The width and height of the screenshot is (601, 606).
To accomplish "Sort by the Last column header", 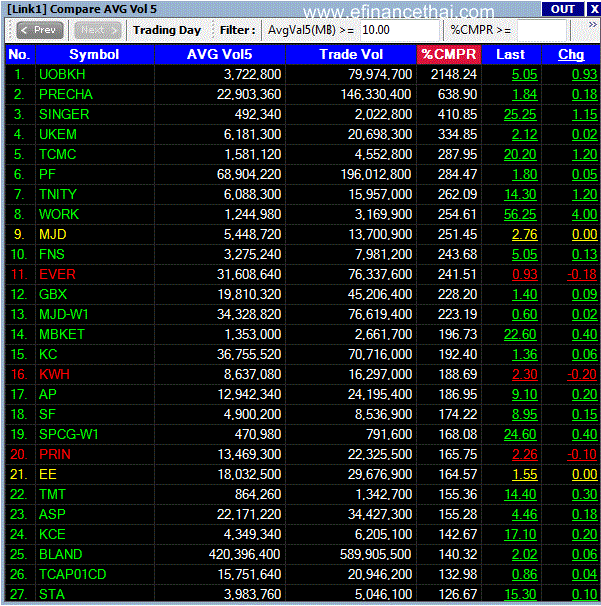I will point(511,54).
